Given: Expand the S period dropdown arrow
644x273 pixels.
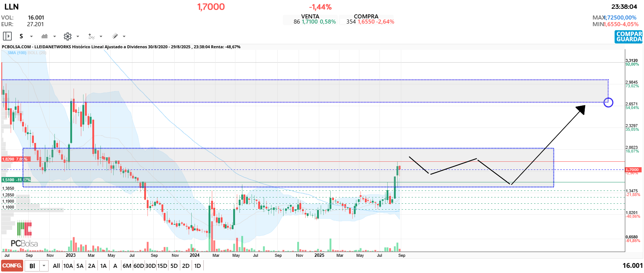Looking at the screenshot, I should (x=31, y=36).
